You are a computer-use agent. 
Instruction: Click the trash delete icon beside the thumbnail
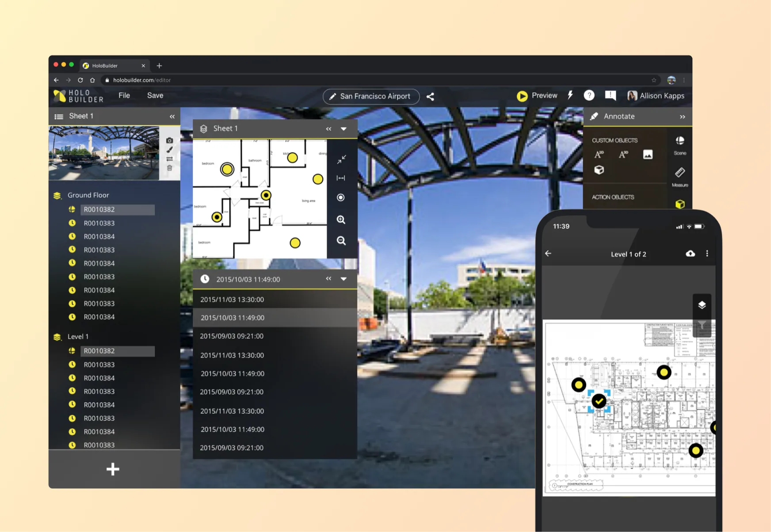click(x=169, y=168)
